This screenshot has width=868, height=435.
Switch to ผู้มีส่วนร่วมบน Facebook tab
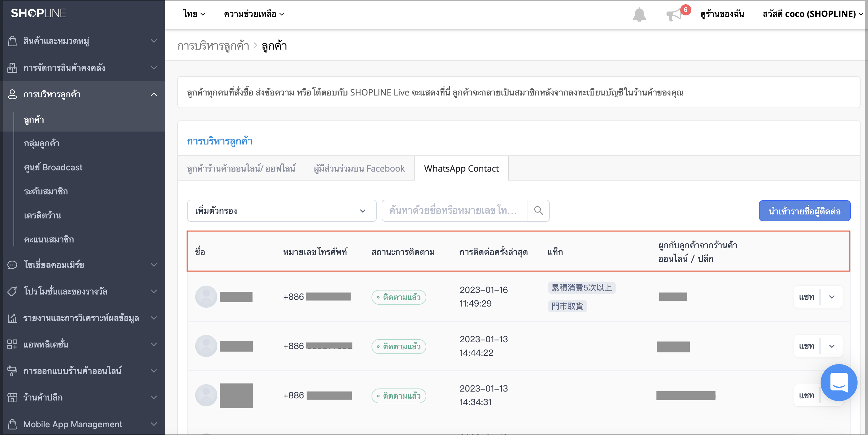pyautogui.click(x=359, y=168)
